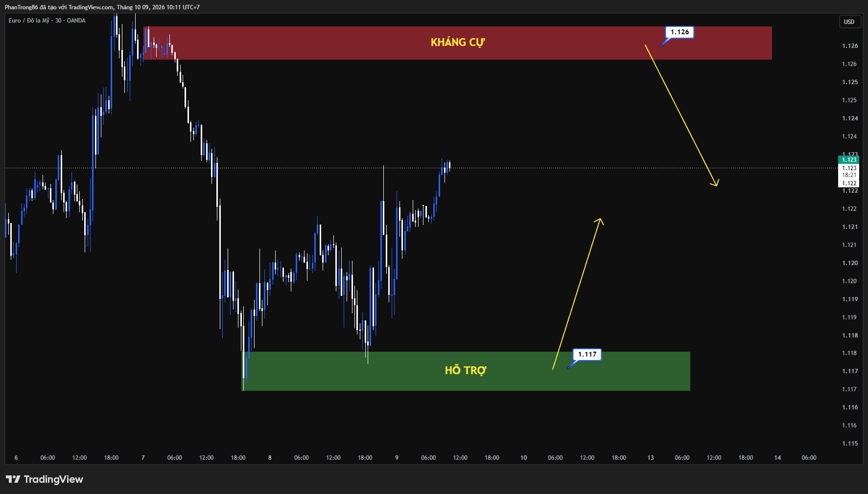868x494 pixels.
Task: Click the PhanTrong86 created-with header text
Action: [102, 7]
